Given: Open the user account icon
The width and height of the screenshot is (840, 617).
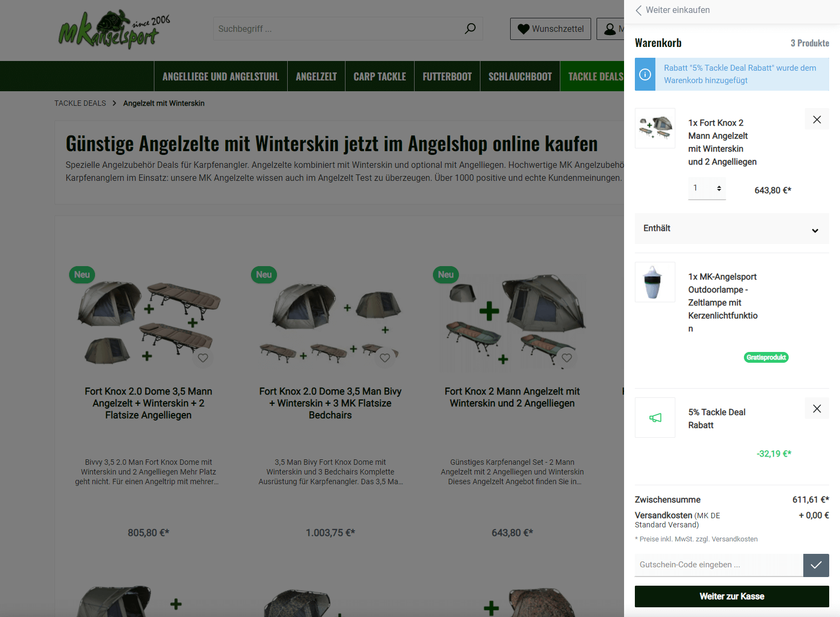Looking at the screenshot, I should (x=610, y=29).
